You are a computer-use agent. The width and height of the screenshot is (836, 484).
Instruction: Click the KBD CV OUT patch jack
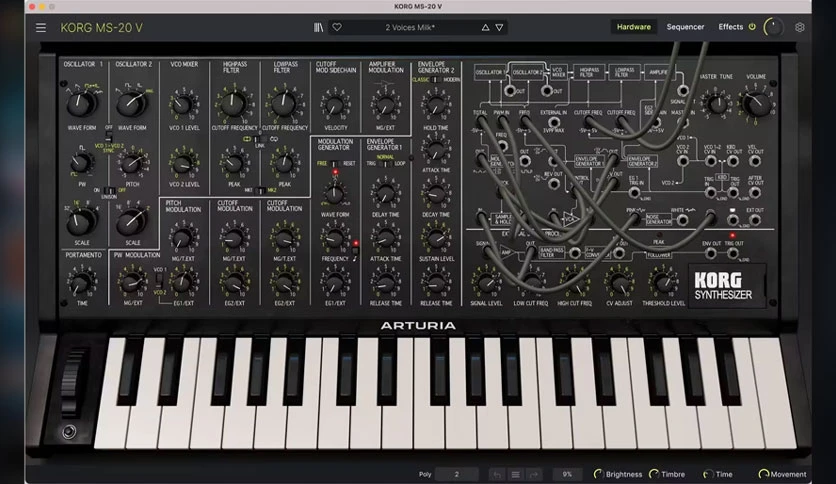click(x=733, y=162)
